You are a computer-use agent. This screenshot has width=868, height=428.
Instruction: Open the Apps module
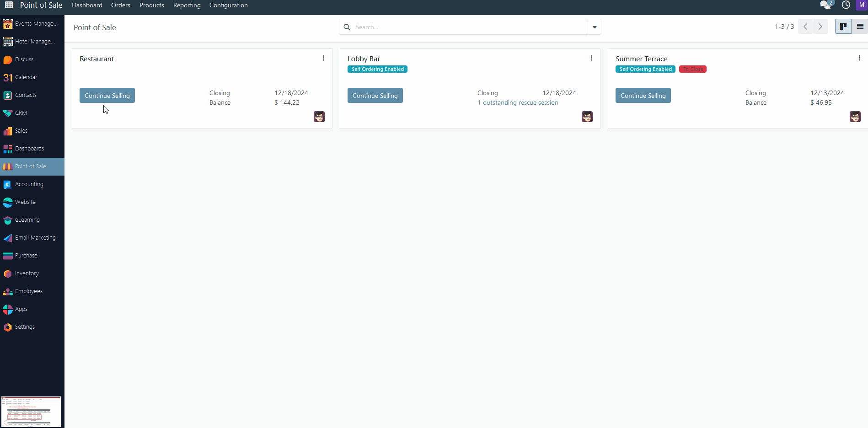click(x=32, y=309)
